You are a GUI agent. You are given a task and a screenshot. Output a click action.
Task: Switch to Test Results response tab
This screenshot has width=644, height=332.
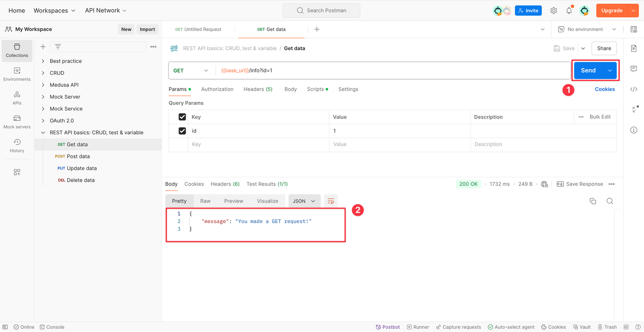pyautogui.click(x=267, y=184)
